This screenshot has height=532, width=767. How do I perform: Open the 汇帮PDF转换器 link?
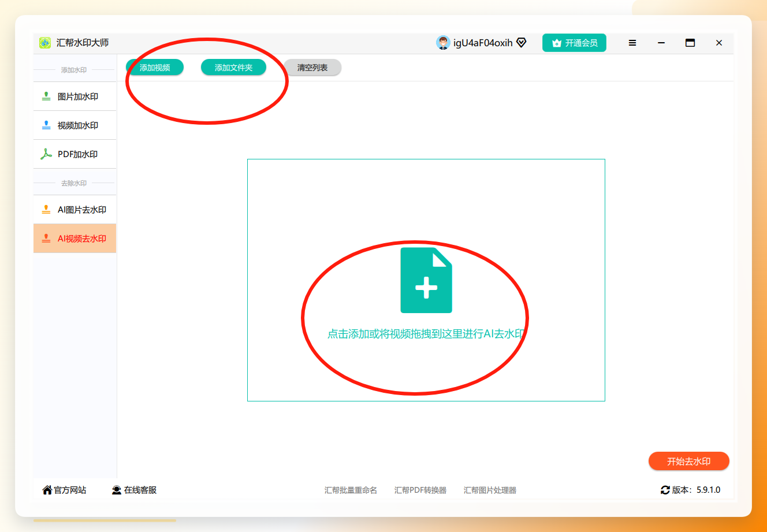420,490
